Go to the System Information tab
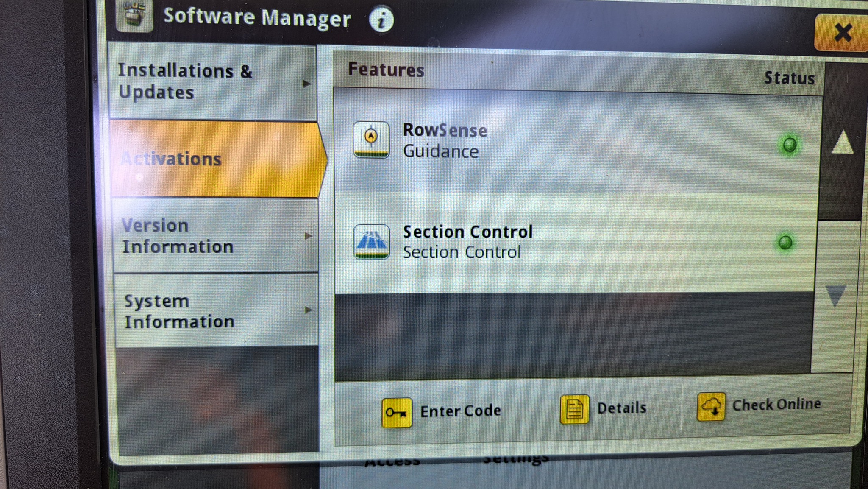Screen dimensions: 868x489 click(217, 310)
